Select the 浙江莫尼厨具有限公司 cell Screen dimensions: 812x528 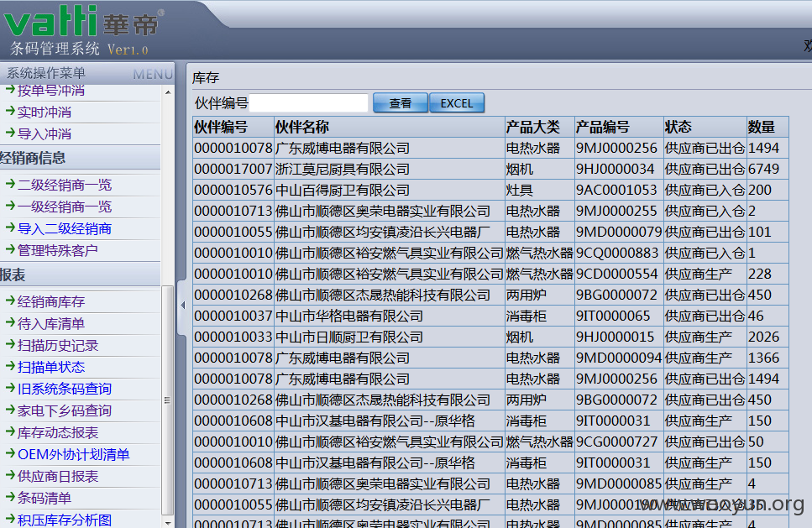point(390,170)
